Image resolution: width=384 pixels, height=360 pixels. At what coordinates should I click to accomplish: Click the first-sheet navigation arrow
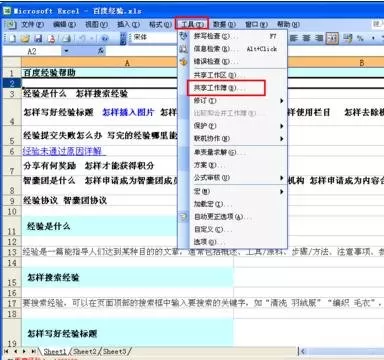[6, 351]
